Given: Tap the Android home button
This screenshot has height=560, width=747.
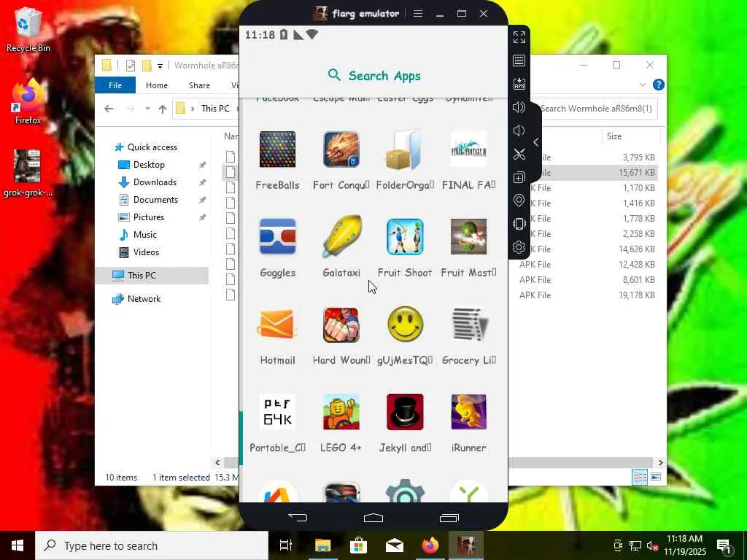Looking at the screenshot, I should 373,518.
